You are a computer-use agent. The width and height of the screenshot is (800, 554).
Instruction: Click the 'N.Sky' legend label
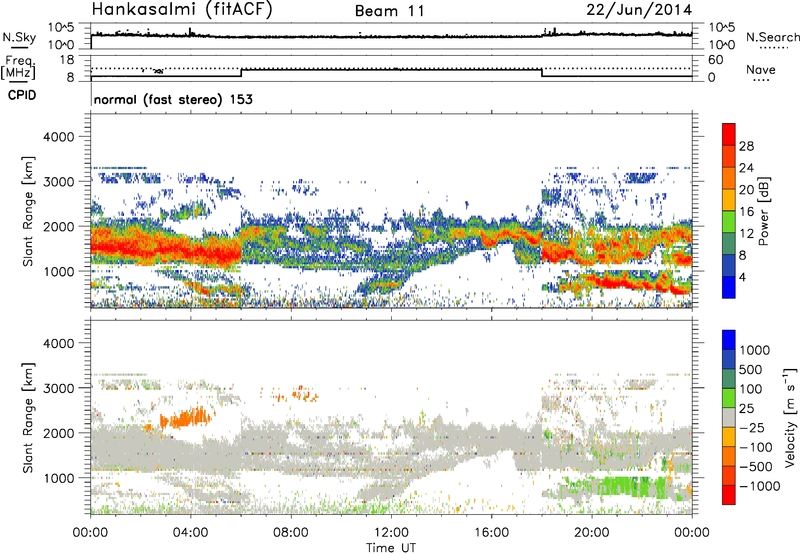click(x=19, y=37)
